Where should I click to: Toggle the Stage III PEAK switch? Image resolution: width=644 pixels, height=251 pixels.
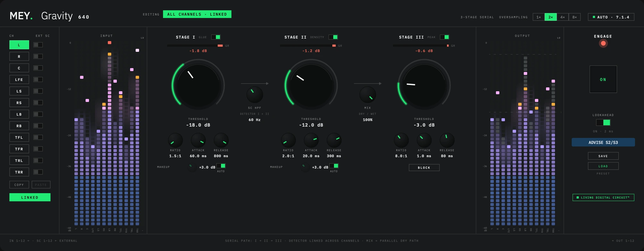tap(445, 37)
